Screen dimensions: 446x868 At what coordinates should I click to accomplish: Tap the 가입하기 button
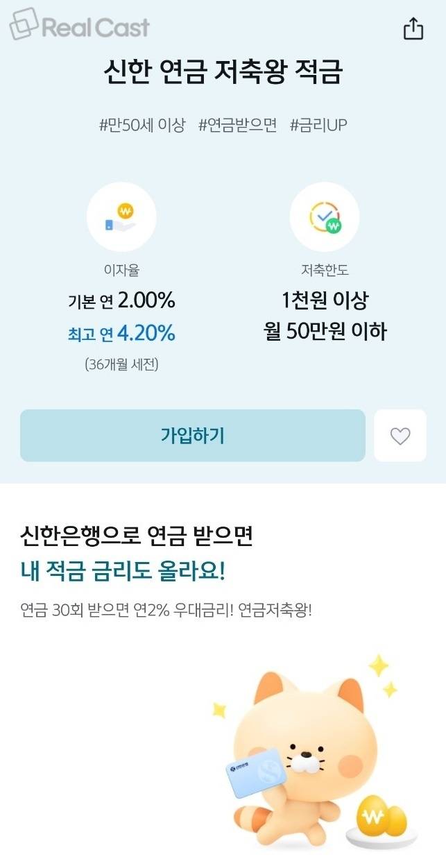[x=193, y=436]
